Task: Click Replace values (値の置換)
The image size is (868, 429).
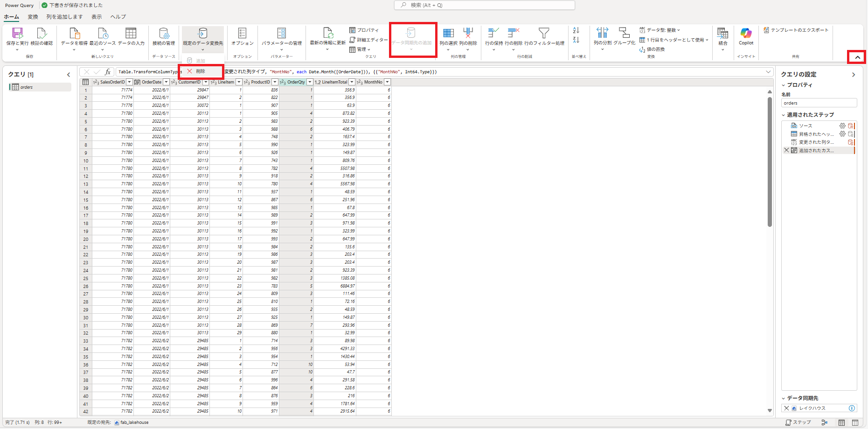Action: [652, 49]
